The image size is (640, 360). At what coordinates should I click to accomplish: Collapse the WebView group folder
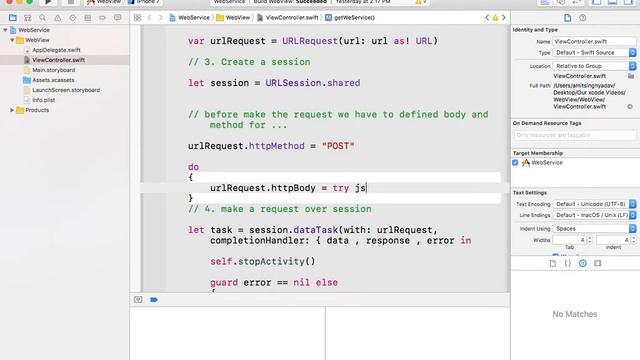(12, 40)
